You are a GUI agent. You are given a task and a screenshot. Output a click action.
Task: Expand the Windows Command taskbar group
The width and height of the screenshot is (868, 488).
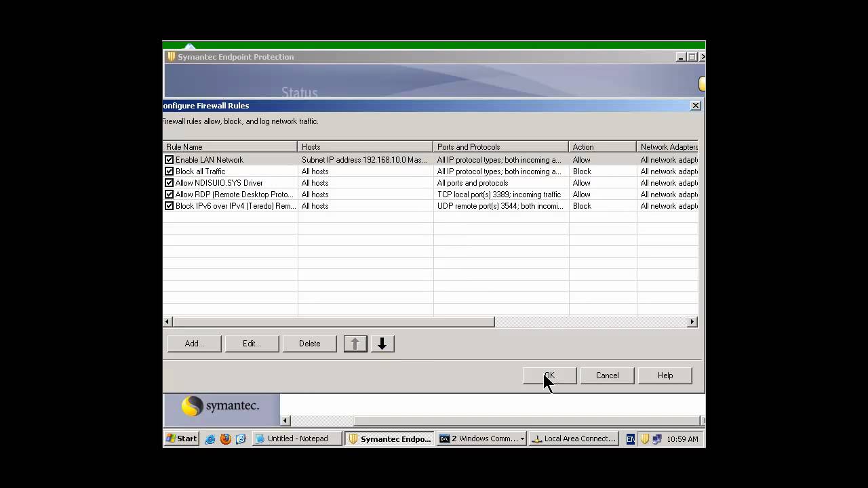click(481, 439)
